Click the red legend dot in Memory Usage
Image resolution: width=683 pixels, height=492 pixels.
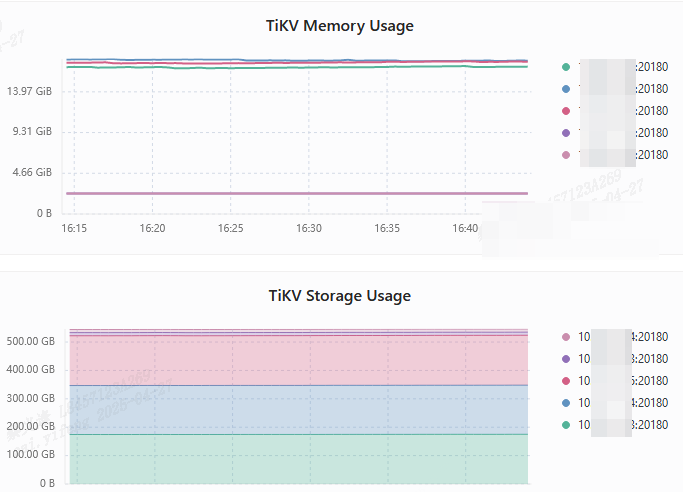tap(566, 111)
